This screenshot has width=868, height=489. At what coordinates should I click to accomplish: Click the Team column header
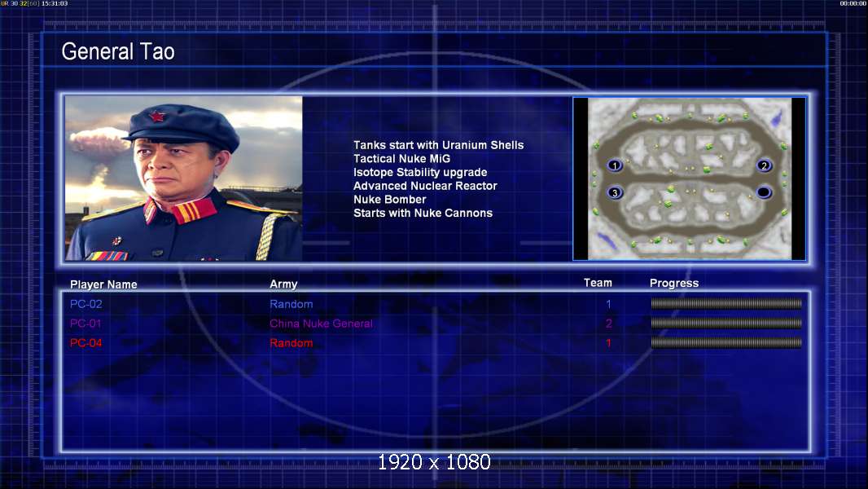598,283
